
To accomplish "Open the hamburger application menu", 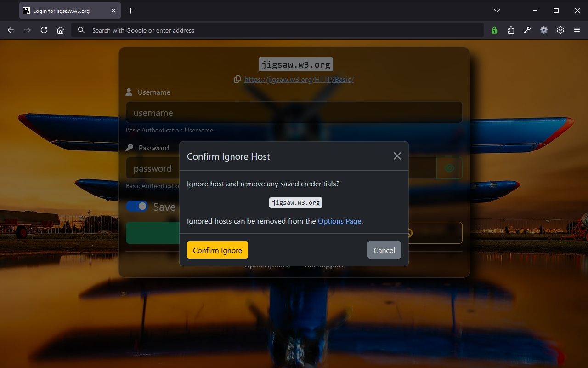I will [577, 30].
